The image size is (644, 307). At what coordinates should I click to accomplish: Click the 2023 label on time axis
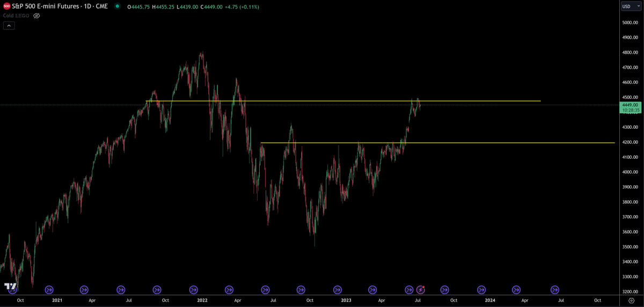[x=346, y=301]
